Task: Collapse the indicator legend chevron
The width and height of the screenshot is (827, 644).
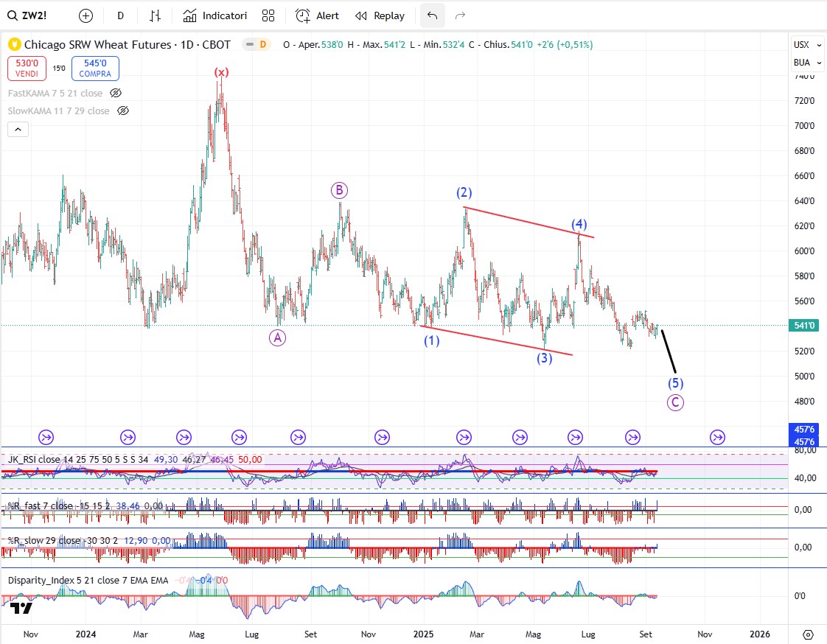Action: (18, 130)
